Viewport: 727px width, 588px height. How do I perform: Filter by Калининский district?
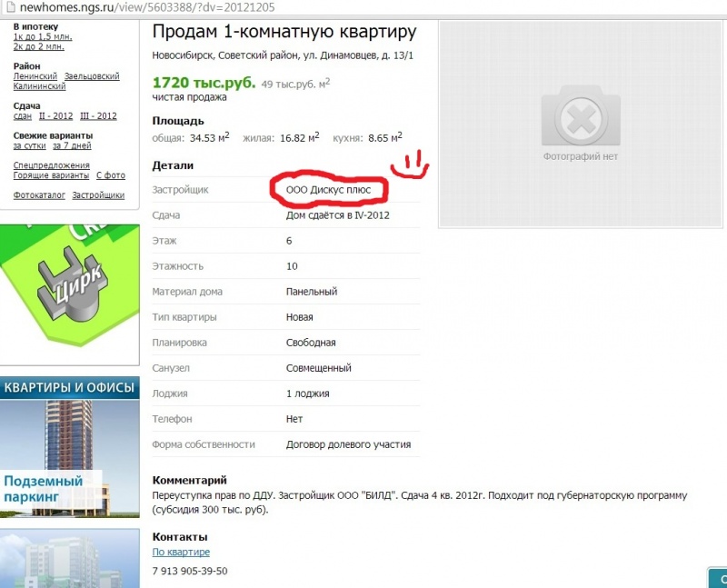[x=39, y=86]
